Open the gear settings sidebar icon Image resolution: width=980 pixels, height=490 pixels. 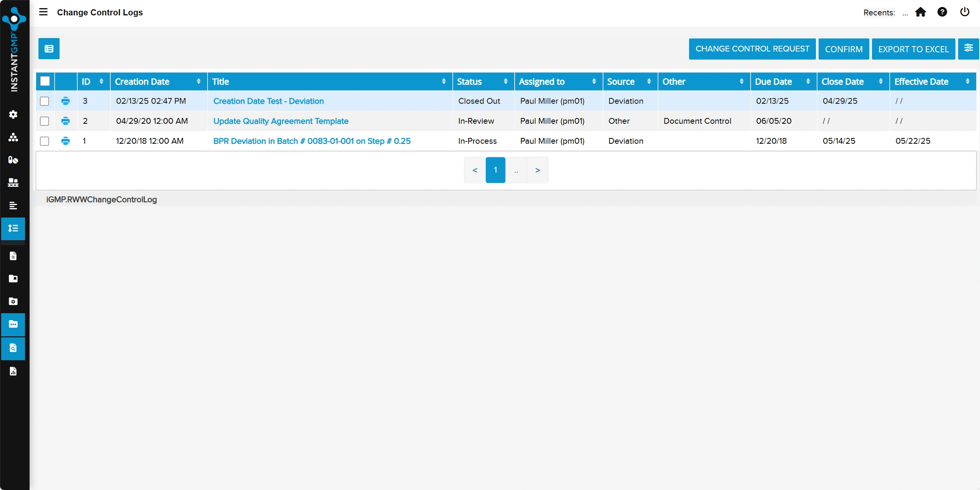tap(13, 115)
